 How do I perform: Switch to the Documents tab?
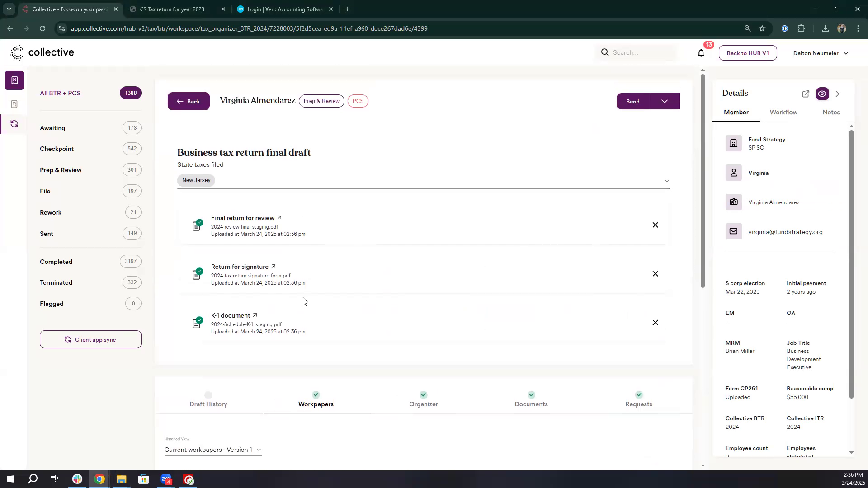coord(531,404)
